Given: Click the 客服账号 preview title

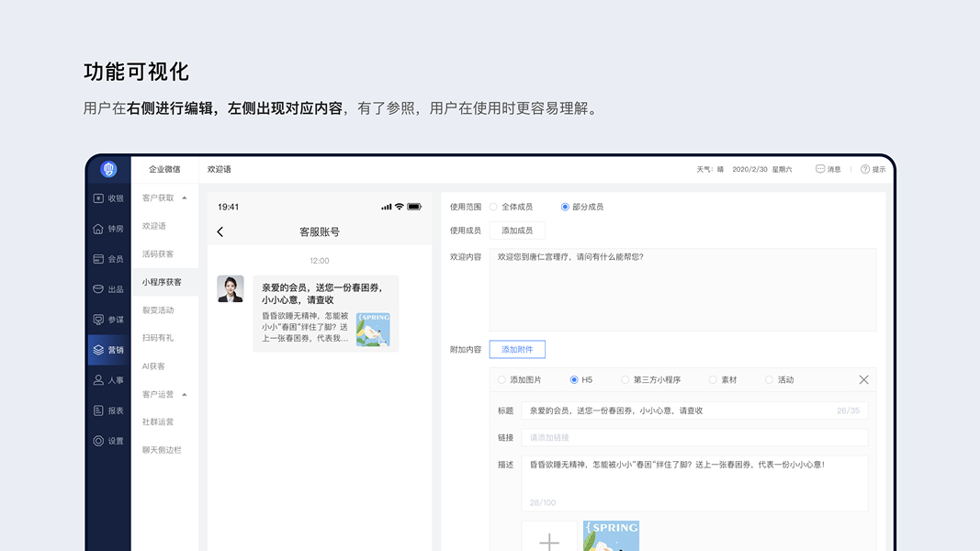Looking at the screenshot, I should click(320, 231).
